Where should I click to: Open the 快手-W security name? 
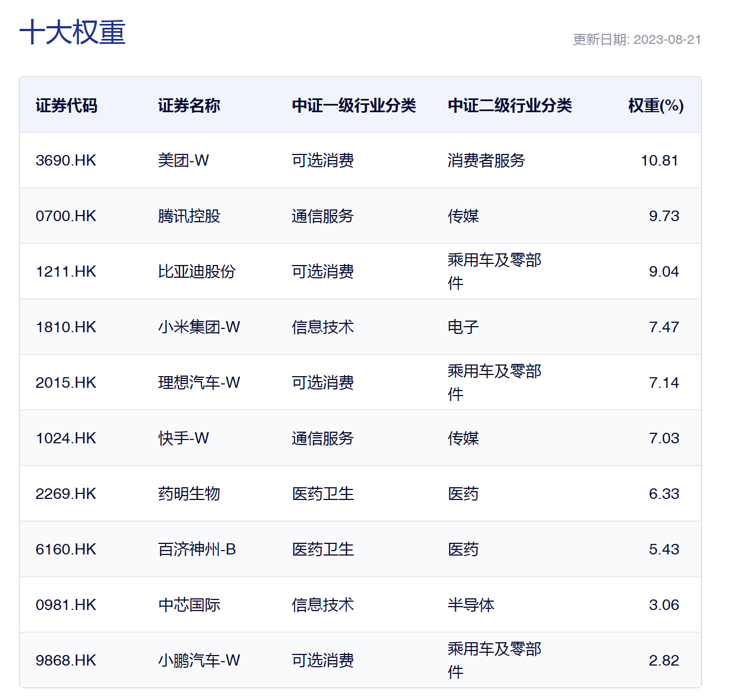pyautogui.click(x=183, y=438)
